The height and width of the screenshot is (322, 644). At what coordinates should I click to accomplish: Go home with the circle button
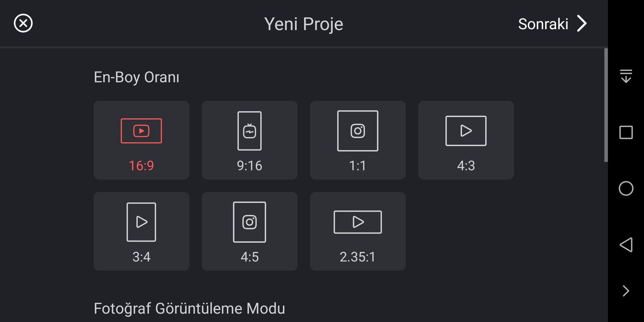(x=626, y=188)
